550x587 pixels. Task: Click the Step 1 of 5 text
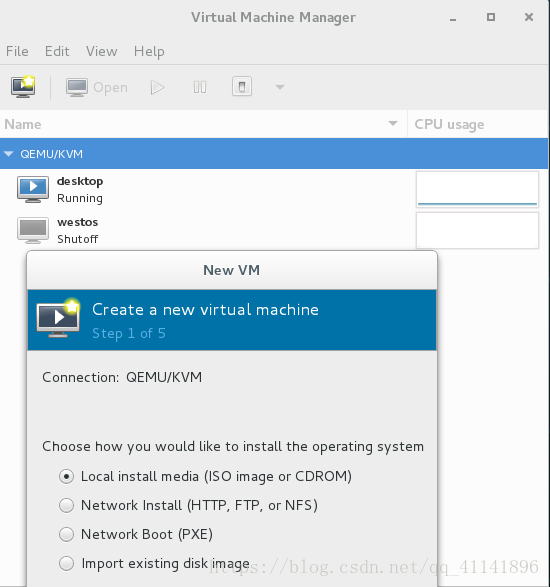129,333
